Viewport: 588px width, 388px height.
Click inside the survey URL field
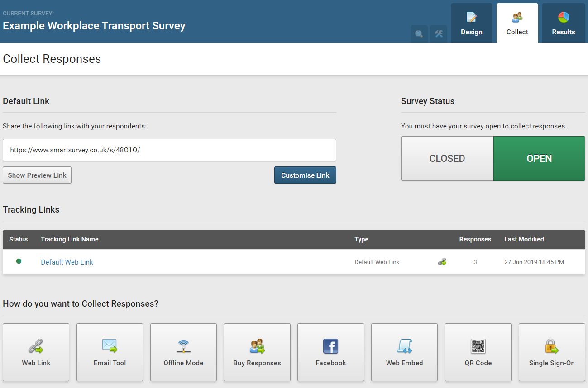click(169, 150)
